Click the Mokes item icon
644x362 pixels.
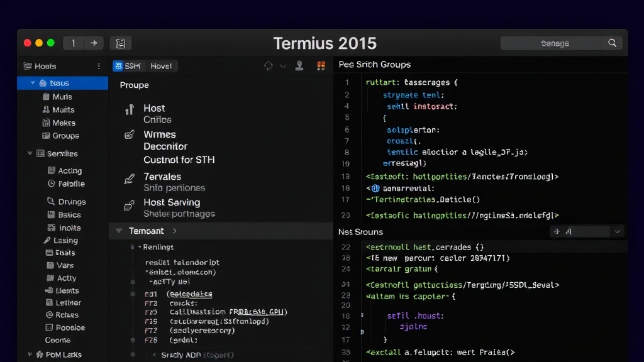46,123
